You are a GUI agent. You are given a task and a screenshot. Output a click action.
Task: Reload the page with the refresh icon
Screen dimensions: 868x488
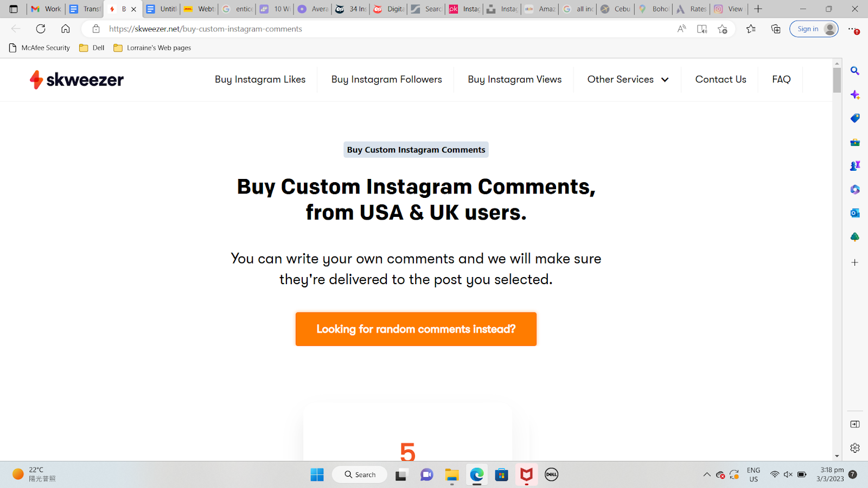41,29
